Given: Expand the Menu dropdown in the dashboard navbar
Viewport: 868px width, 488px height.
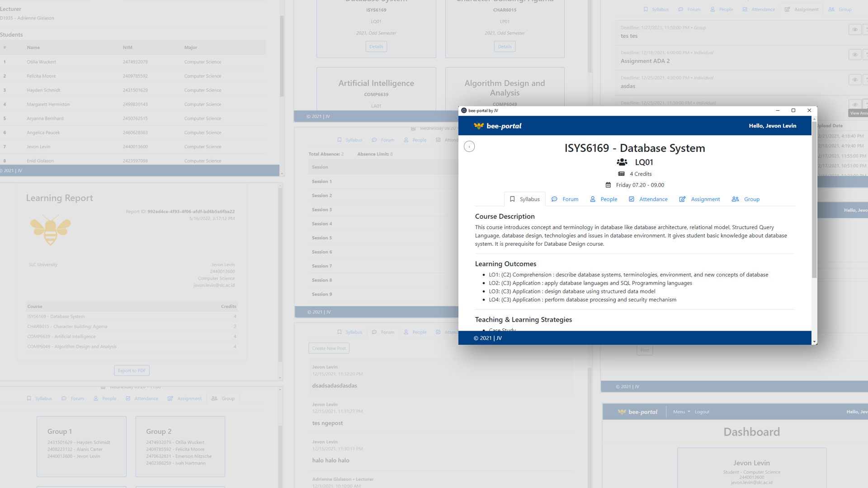Looking at the screenshot, I should click(681, 412).
